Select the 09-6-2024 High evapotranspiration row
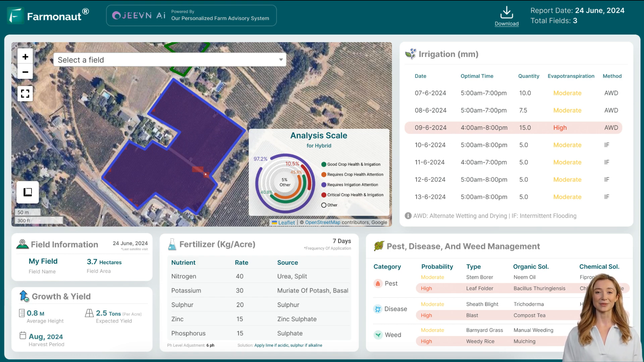 click(x=515, y=128)
